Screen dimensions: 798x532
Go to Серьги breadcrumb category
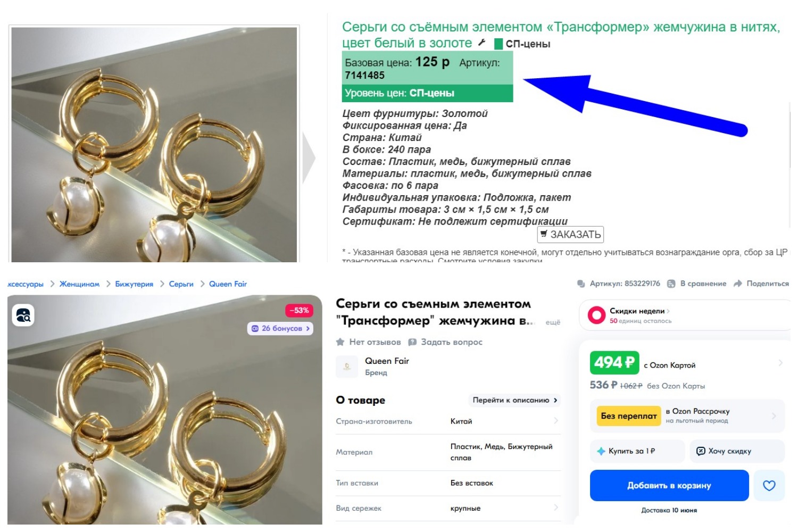(181, 284)
